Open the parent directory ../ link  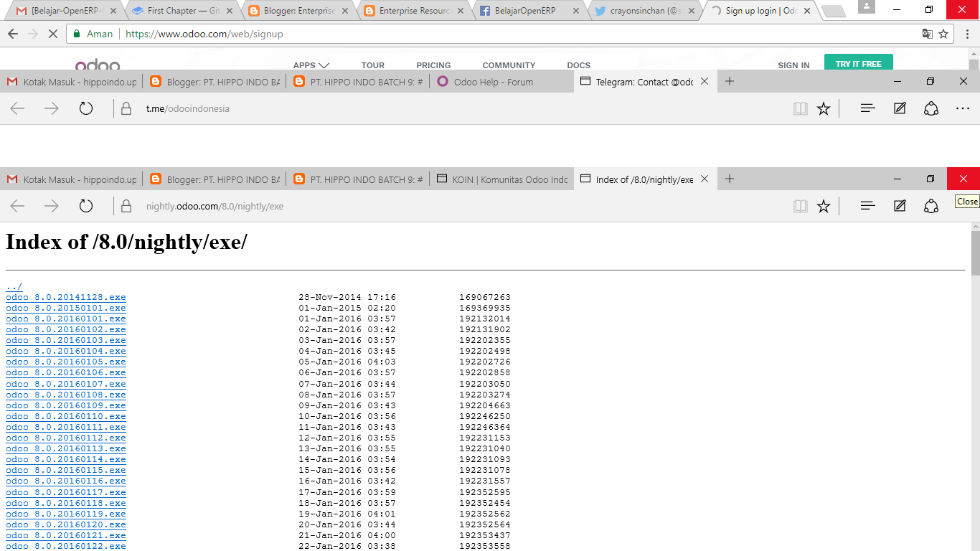[14, 286]
